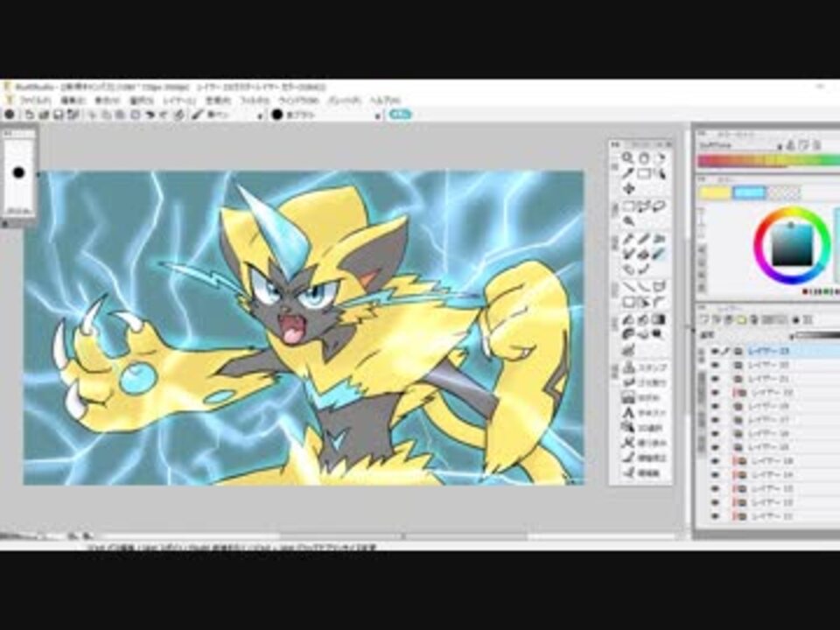Click inside the color wheel saturation square
The height and width of the screenshot is (630, 840).
[792, 246]
